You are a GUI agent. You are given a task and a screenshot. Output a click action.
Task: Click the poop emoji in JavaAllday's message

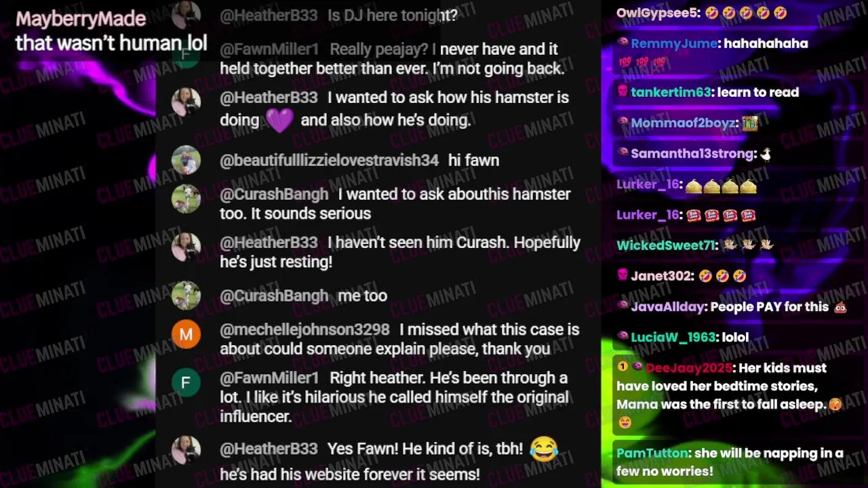point(840,307)
